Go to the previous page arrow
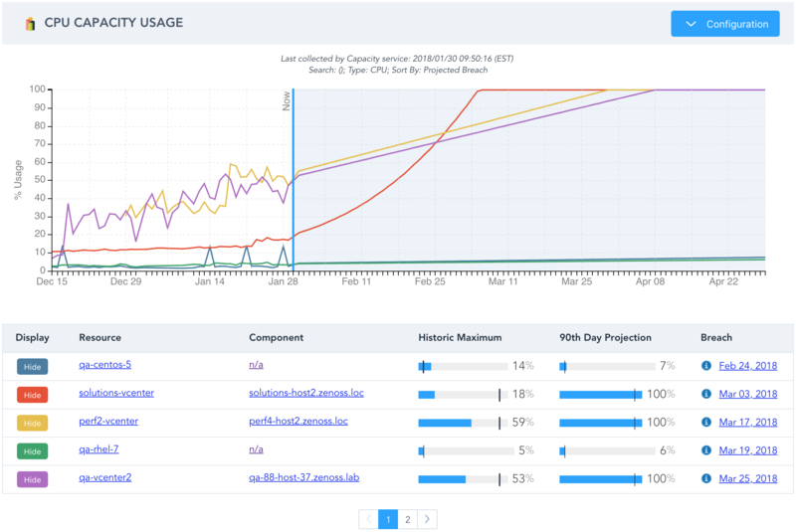Viewport: 796px width, 532px height. 368,519
